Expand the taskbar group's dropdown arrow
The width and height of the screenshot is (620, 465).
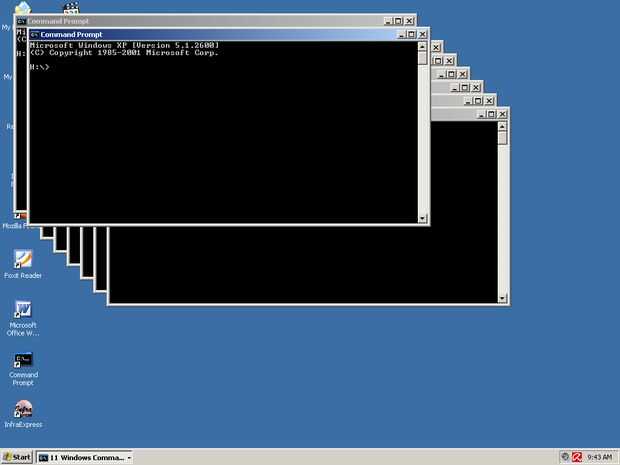[x=129, y=458]
